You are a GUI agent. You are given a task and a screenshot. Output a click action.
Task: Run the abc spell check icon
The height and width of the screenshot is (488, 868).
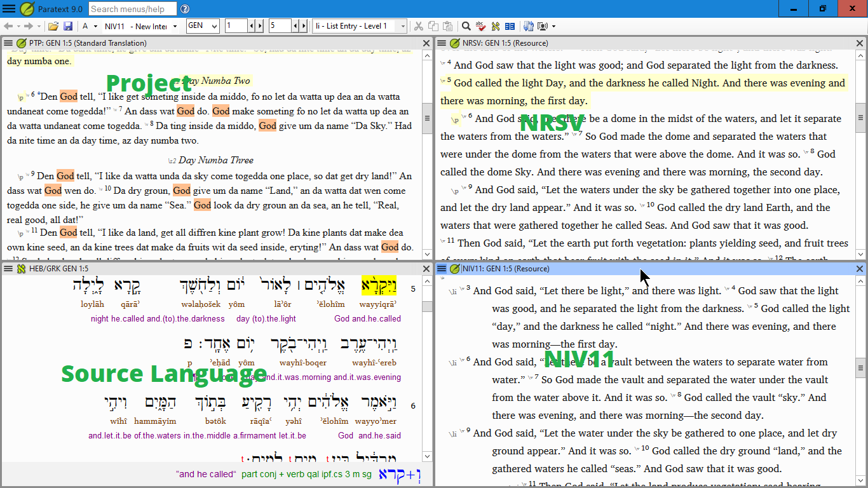[481, 26]
